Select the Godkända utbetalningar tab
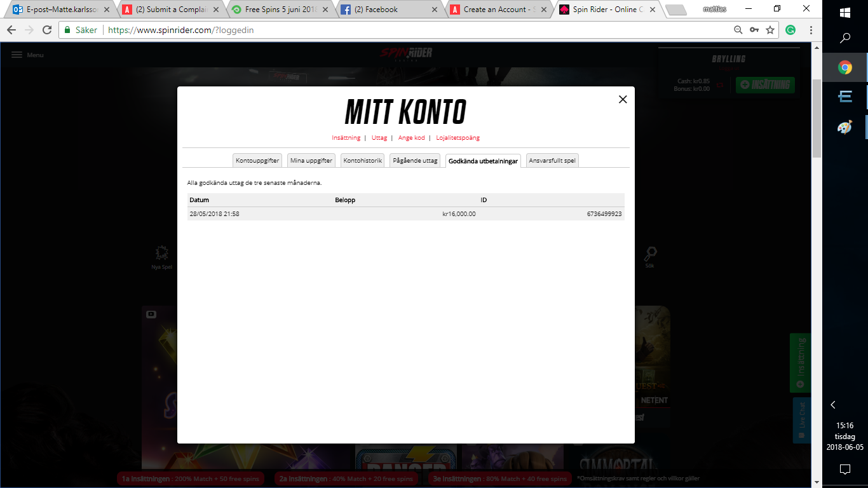Viewport: 868px width, 488px height. click(483, 161)
